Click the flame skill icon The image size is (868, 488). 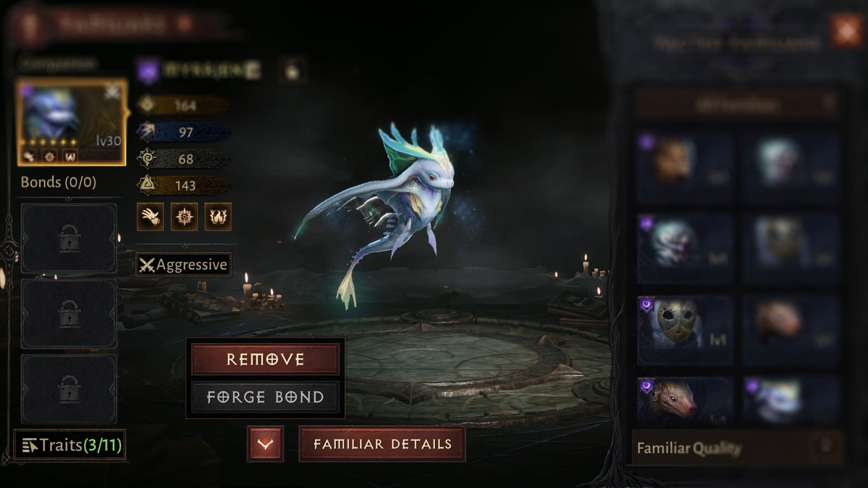[x=218, y=217]
